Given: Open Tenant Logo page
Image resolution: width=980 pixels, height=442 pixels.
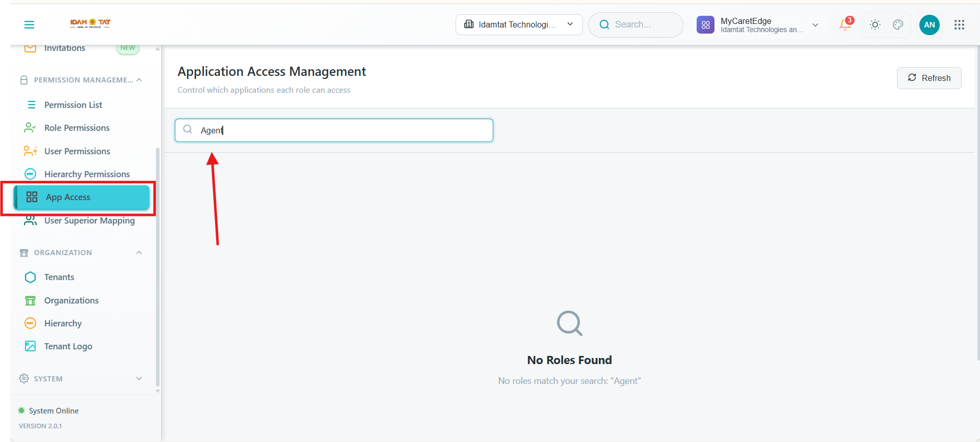Looking at the screenshot, I should tap(68, 346).
